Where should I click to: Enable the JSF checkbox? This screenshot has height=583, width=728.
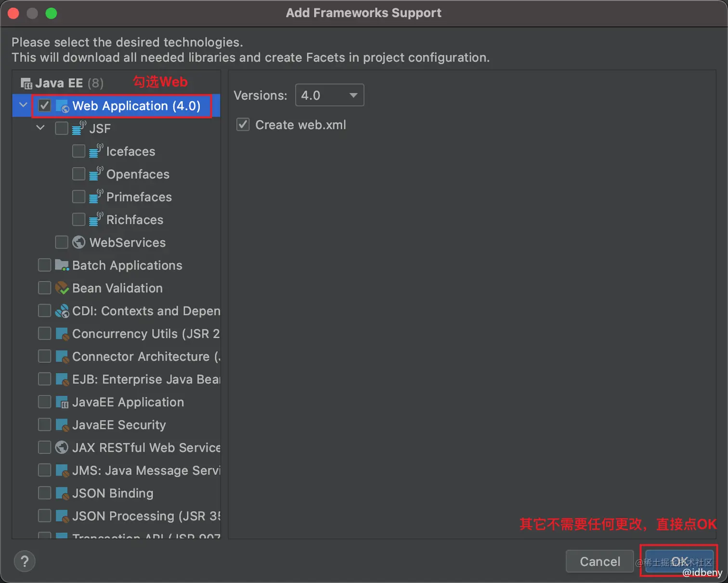point(62,128)
